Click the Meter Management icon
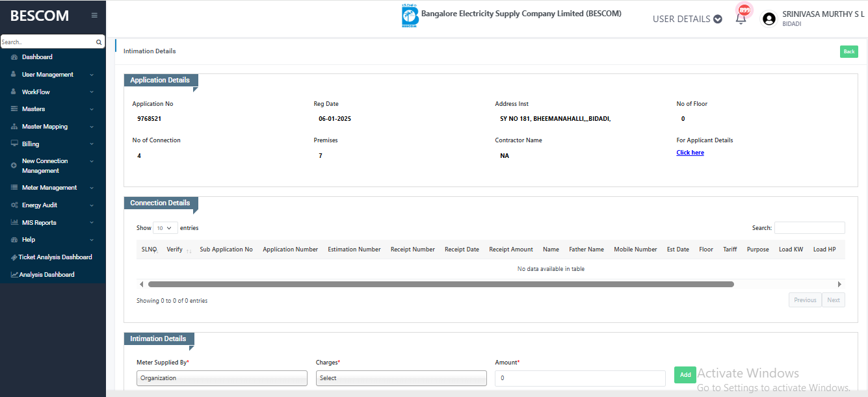This screenshot has width=868, height=397. pos(14,188)
